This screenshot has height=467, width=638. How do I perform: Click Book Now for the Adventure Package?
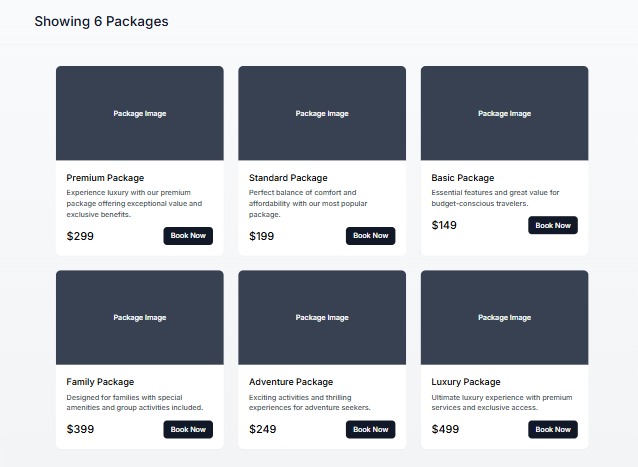[370, 429]
